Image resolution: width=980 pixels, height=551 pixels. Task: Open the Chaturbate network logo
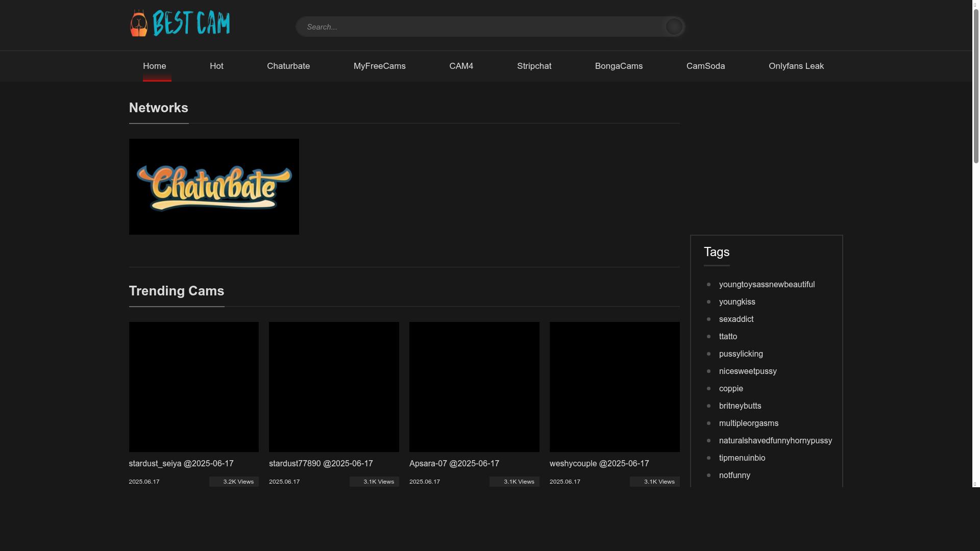213,186
